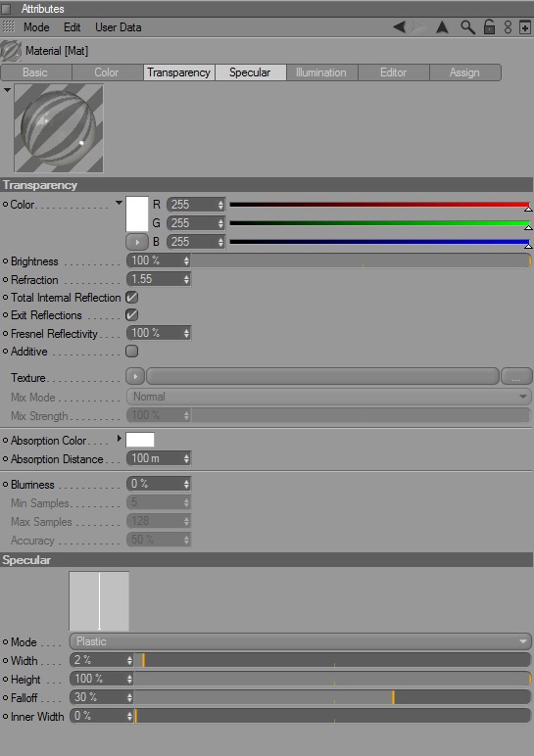The width and height of the screenshot is (534, 756).
Task: Open the magnifier search icon
Action: 467,27
